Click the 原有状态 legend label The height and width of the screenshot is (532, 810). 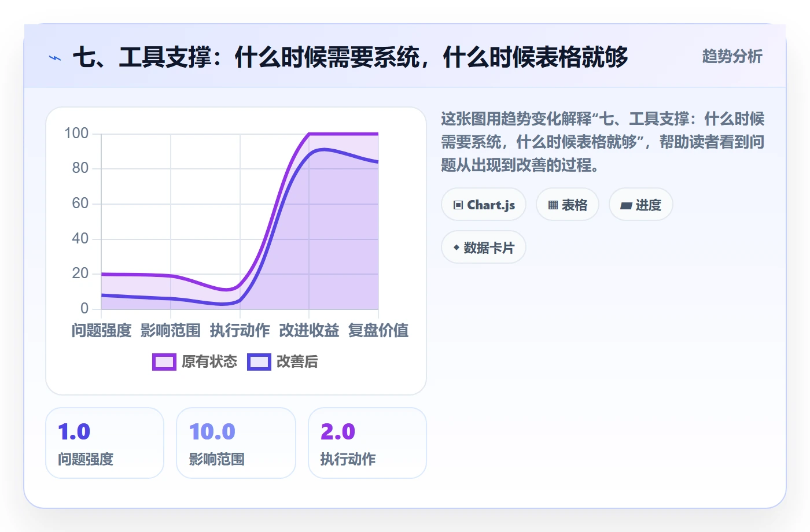click(209, 362)
